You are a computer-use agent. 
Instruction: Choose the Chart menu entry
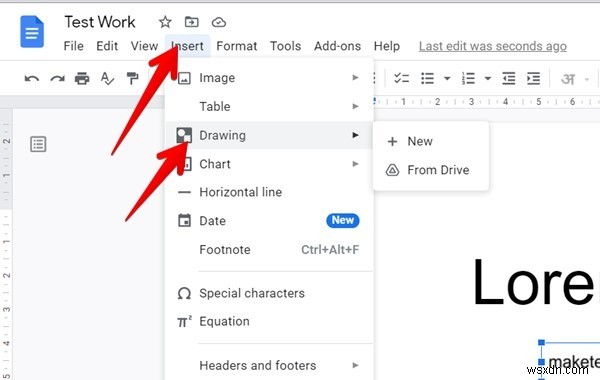(269, 164)
